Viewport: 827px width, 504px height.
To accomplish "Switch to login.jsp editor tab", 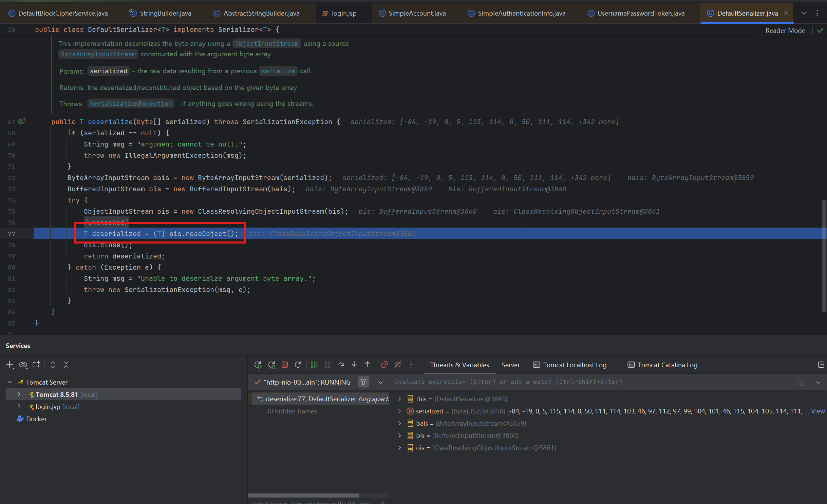I will 343,13.
